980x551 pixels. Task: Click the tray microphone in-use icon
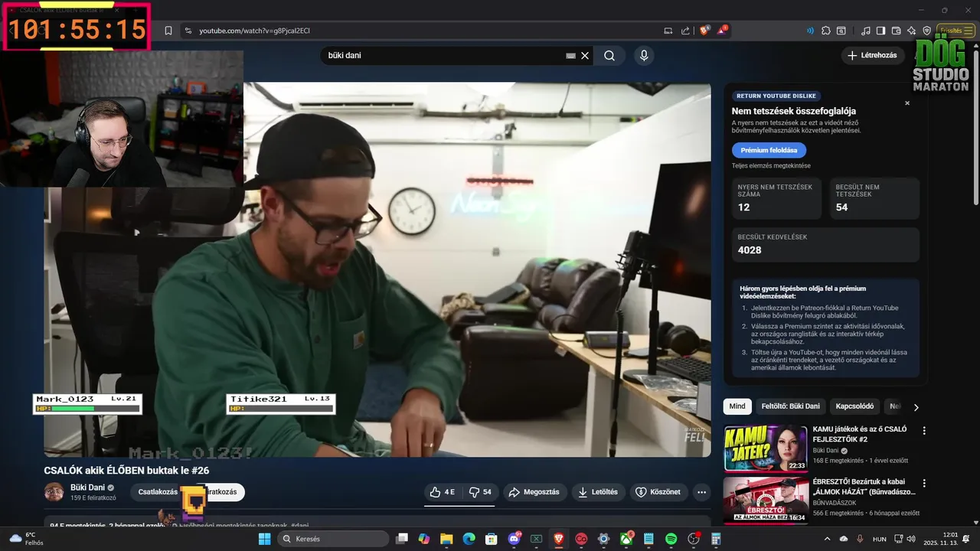click(x=860, y=539)
